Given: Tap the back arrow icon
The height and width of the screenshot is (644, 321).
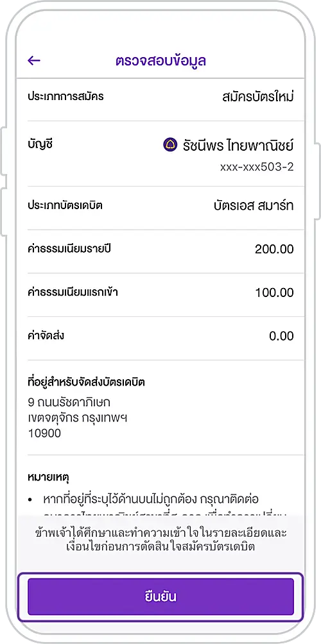Looking at the screenshot, I should click(x=34, y=61).
